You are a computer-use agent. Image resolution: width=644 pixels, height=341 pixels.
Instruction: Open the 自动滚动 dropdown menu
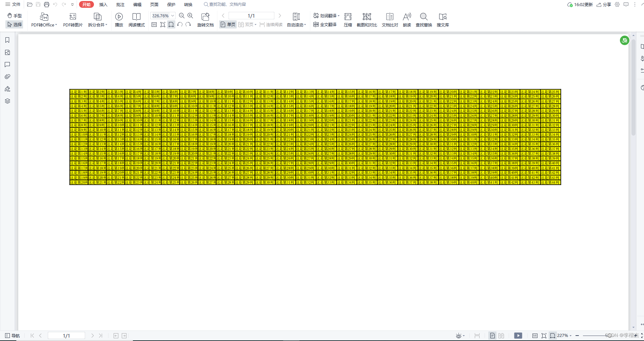coord(296,25)
